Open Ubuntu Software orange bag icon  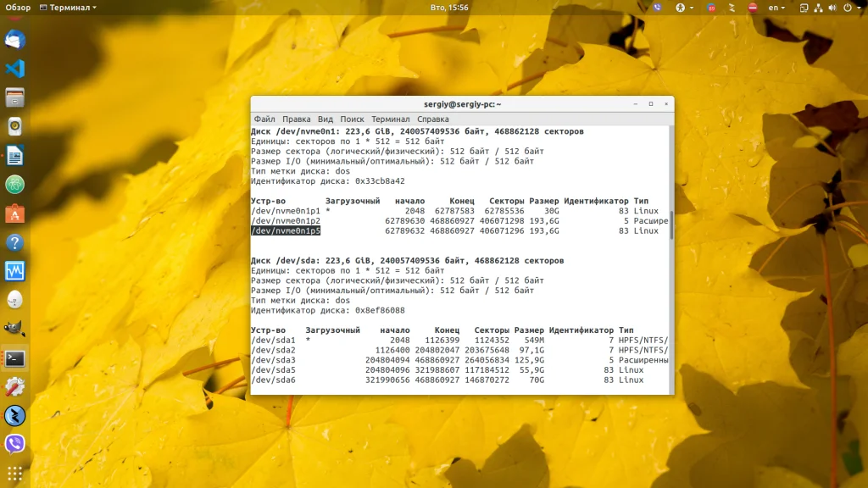(15, 213)
